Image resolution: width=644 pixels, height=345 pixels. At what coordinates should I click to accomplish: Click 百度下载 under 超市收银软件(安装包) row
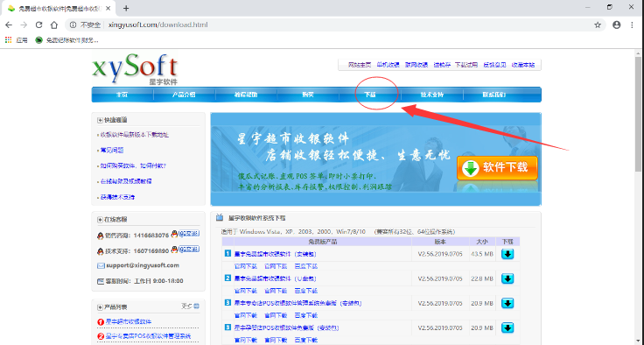306,266
